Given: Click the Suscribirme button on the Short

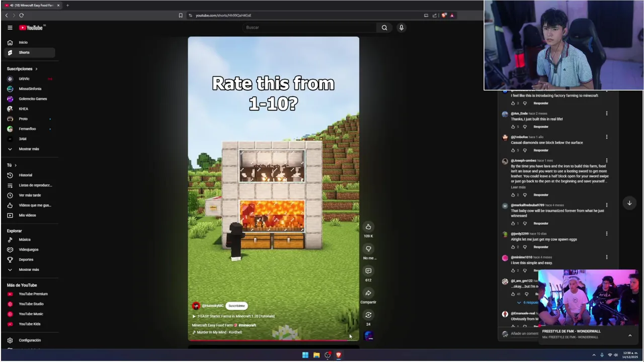Looking at the screenshot, I should (236, 306).
